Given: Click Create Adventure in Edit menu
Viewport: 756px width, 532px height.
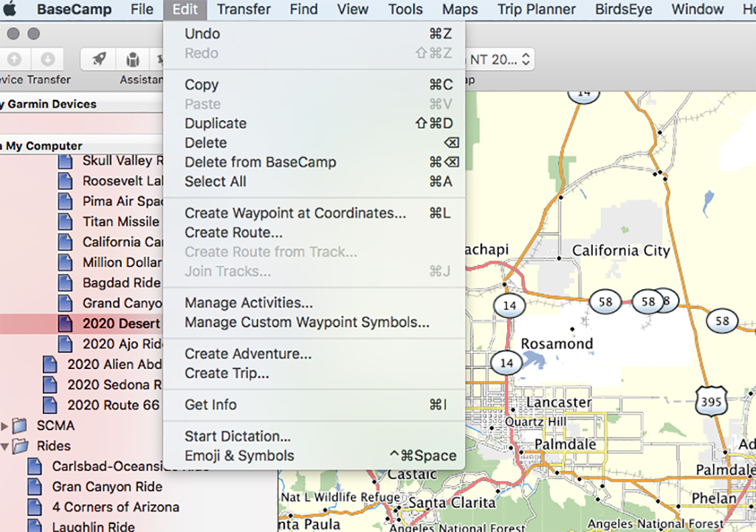Looking at the screenshot, I should click(247, 354).
